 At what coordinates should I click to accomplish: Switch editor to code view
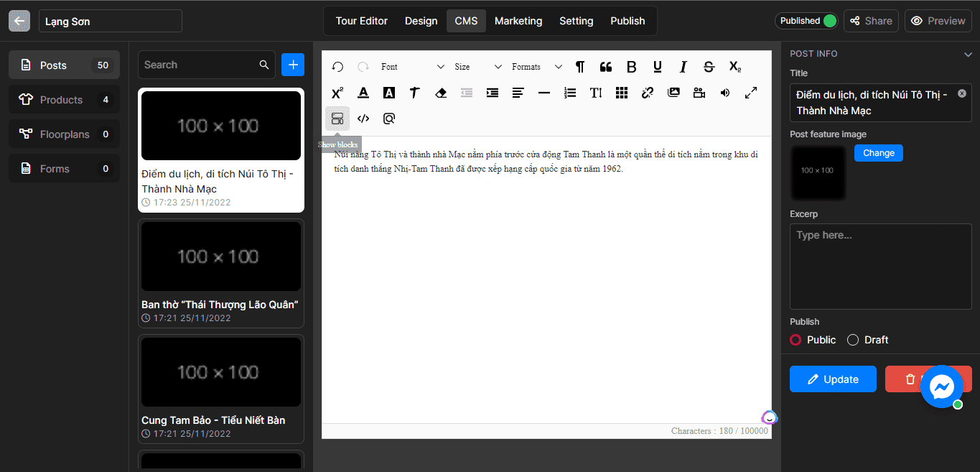pos(363,119)
